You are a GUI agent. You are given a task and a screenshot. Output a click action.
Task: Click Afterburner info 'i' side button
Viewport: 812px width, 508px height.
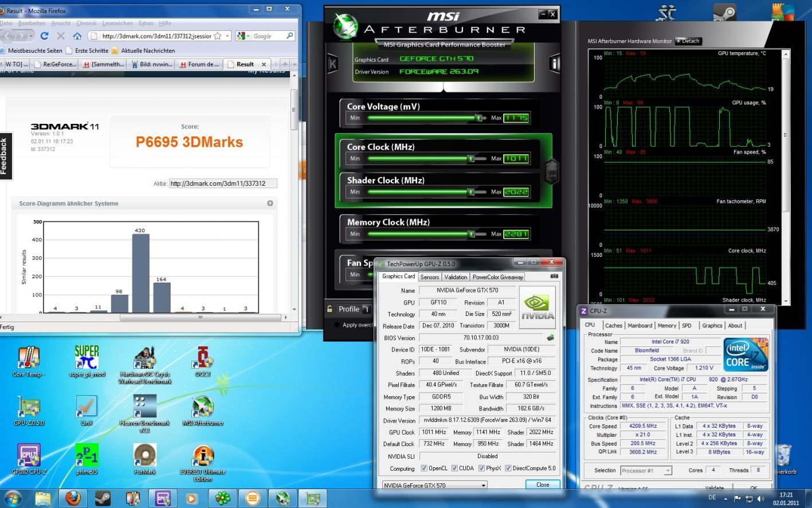pyautogui.click(x=554, y=64)
